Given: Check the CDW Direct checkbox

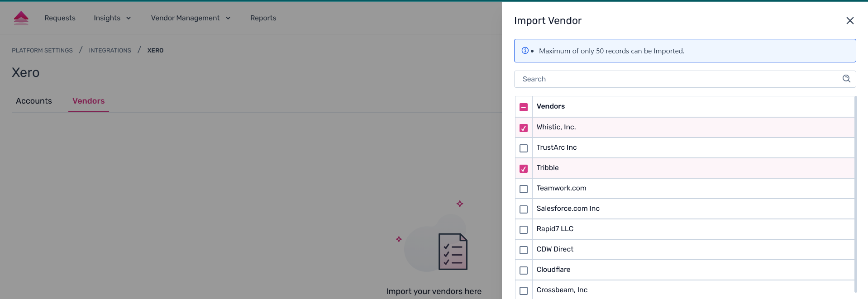Looking at the screenshot, I should point(524,250).
